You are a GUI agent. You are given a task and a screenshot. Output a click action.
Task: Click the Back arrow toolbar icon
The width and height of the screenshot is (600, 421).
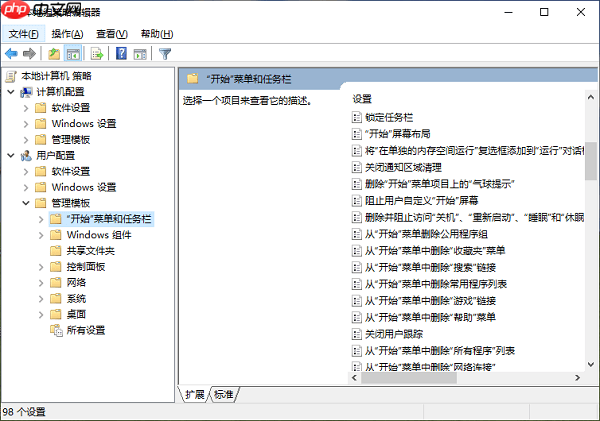[11, 54]
